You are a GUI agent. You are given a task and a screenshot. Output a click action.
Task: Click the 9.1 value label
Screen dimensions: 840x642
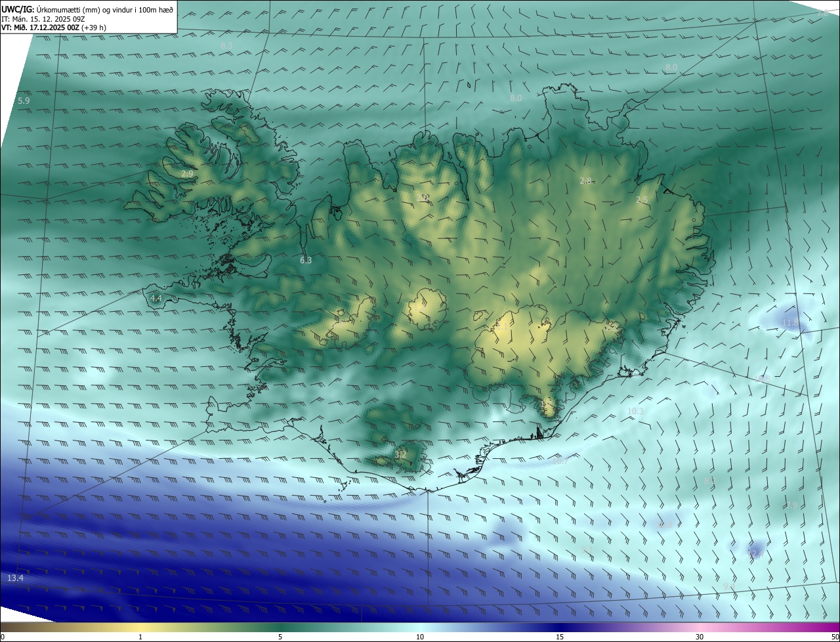(587, 549)
